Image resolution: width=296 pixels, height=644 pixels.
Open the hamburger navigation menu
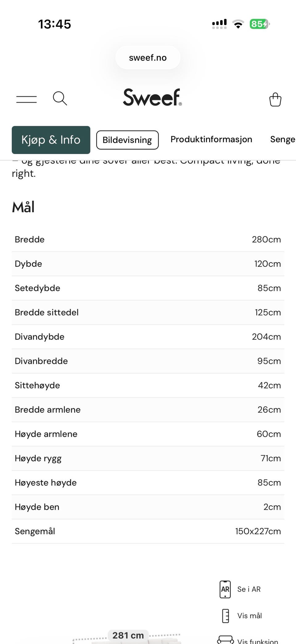(x=27, y=99)
